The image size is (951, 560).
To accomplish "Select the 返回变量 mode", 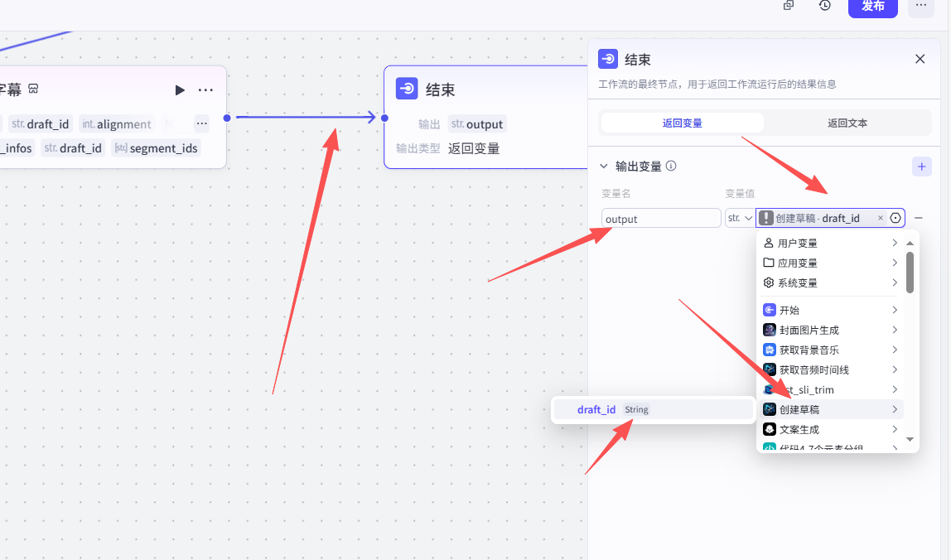I will pos(682,123).
